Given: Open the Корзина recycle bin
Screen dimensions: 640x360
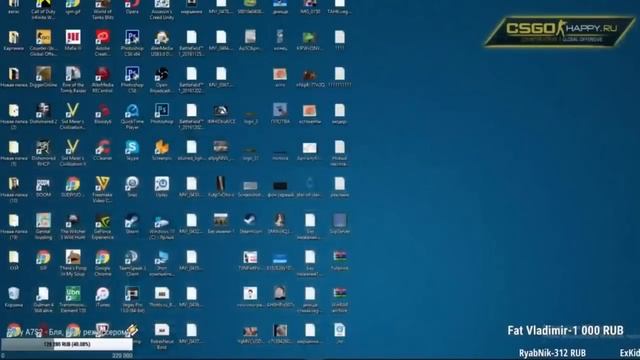Looking at the screenshot, I should pos(13,297).
